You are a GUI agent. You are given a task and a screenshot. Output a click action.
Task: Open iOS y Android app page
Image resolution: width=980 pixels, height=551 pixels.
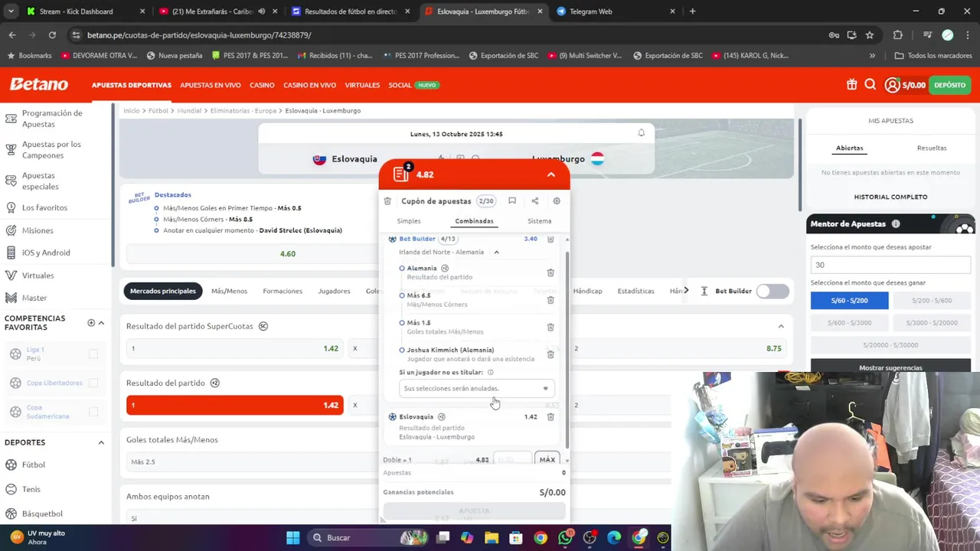pyautogui.click(x=46, y=253)
